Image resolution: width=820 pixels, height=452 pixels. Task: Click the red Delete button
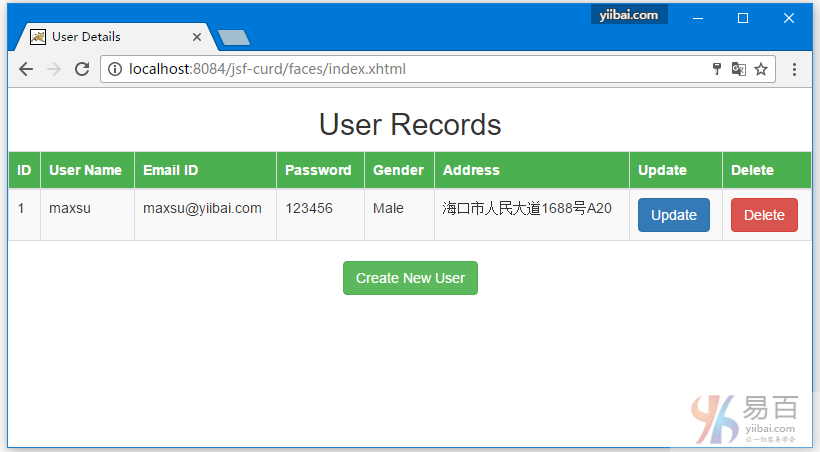click(764, 215)
